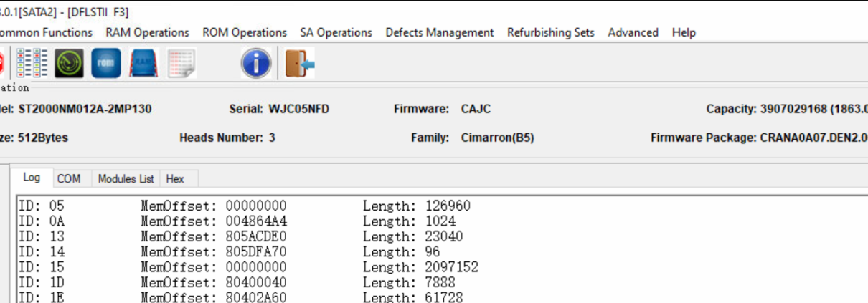Switch to the Modules List tab
Viewport: 868px width, 303px height.
coord(126,178)
